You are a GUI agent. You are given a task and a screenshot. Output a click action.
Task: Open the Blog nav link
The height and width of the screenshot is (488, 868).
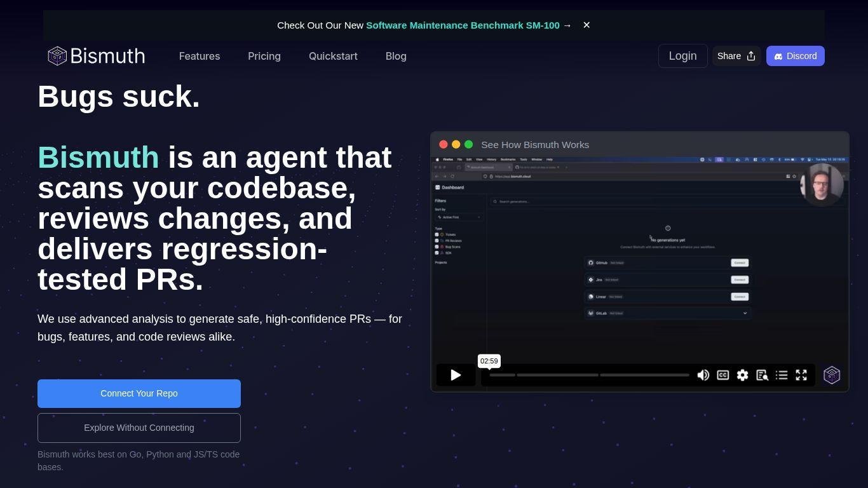[x=396, y=56]
